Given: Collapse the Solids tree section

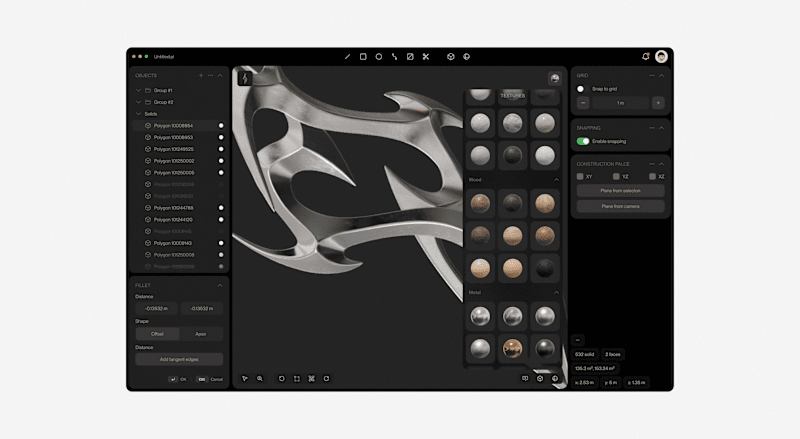Looking at the screenshot, I should tap(138, 114).
